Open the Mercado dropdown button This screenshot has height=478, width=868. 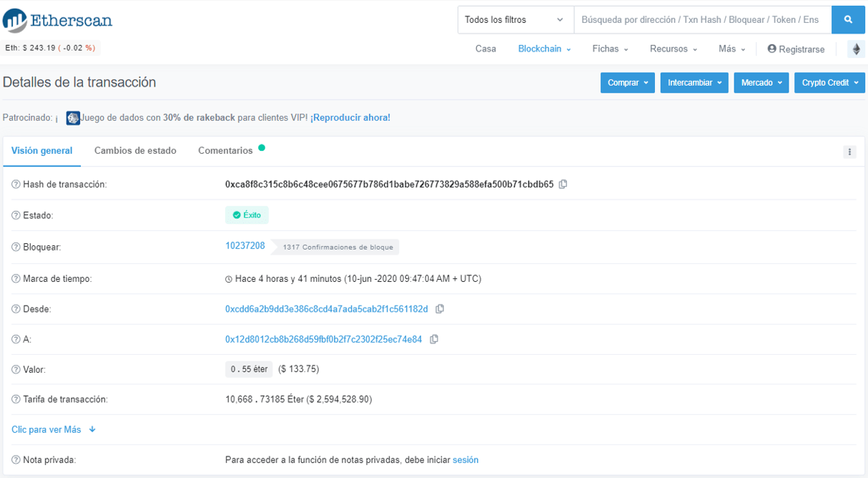click(x=761, y=83)
